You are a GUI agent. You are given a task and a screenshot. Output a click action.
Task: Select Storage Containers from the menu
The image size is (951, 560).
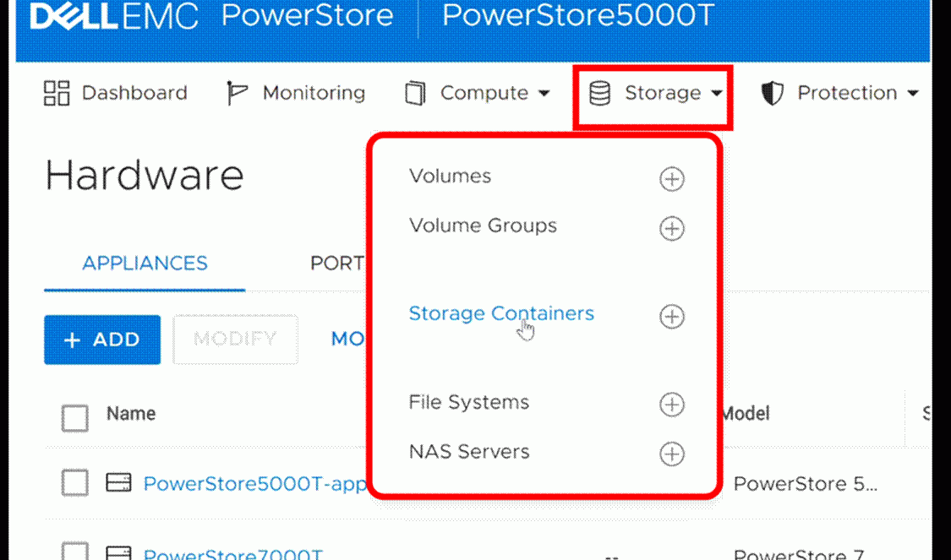501,313
